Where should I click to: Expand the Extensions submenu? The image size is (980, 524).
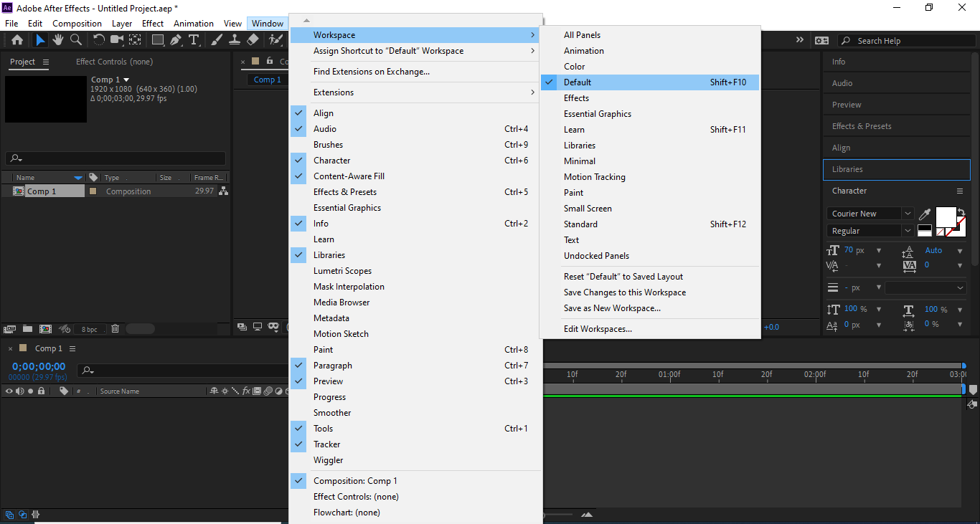(415, 92)
